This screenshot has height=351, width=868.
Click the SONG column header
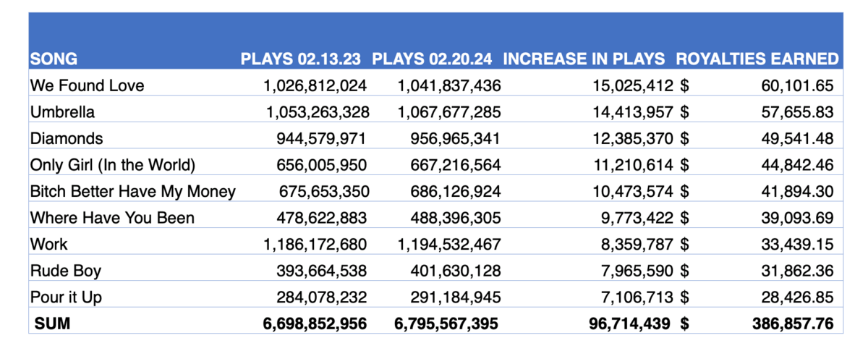pos(54,59)
